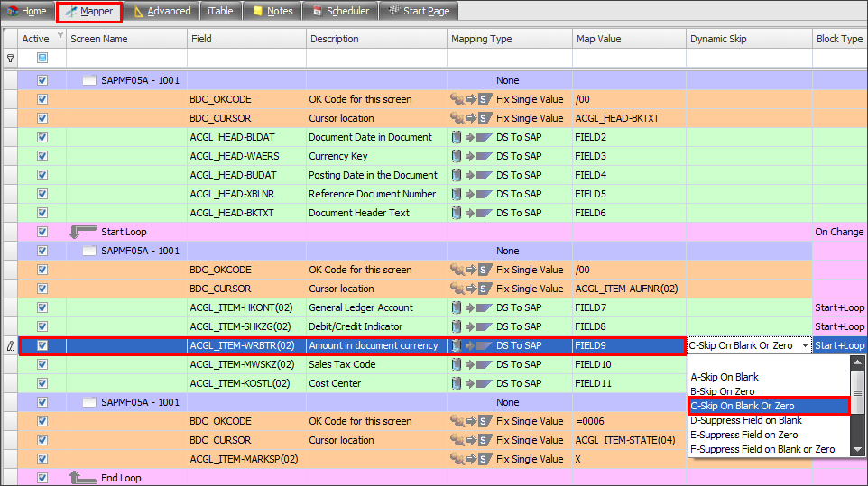Screen dimensions: 868x486
Task: Go to the Scheduler tab
Action: pyautogui.click(x=340, y=11)
